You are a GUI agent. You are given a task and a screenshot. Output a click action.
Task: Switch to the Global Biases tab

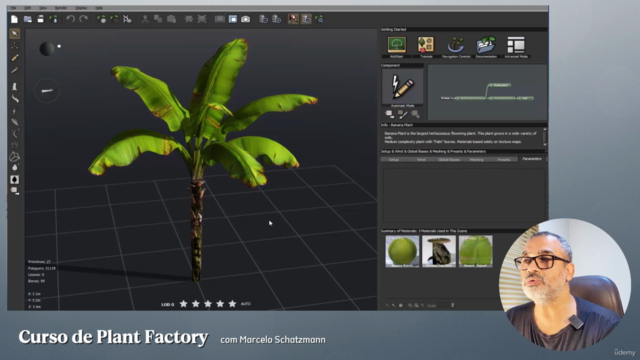tap(449, 160)
